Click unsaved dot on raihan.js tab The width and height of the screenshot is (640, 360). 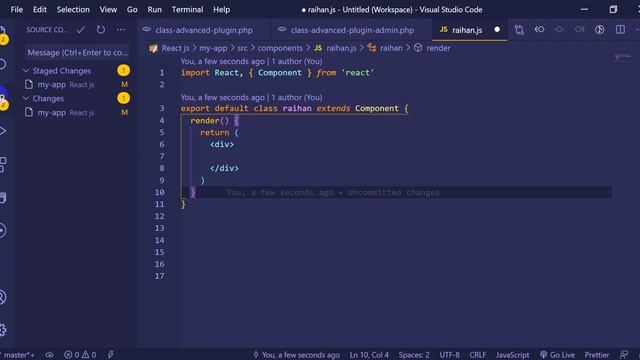tap(497, 29)
